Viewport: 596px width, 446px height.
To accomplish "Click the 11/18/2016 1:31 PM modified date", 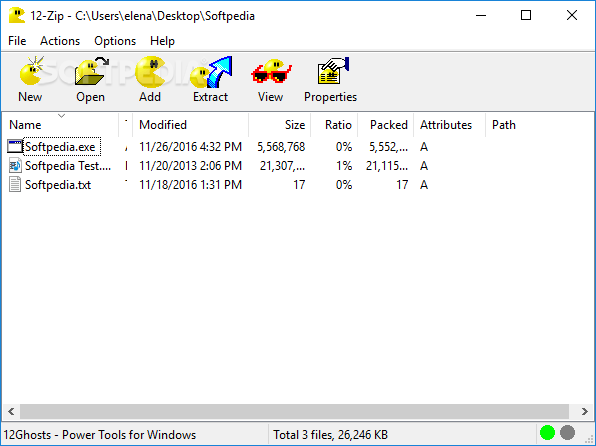I will click(190, 185).
